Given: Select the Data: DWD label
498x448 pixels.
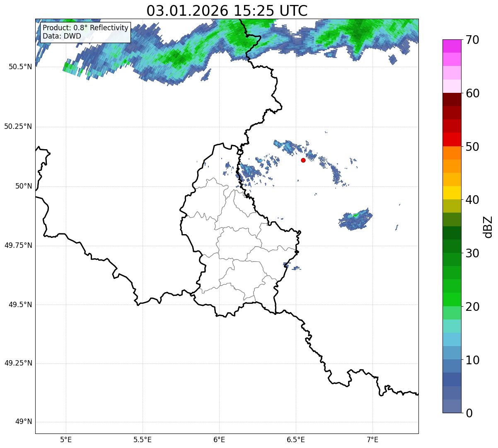Looking at the screenshot, I should coord(62,36).
